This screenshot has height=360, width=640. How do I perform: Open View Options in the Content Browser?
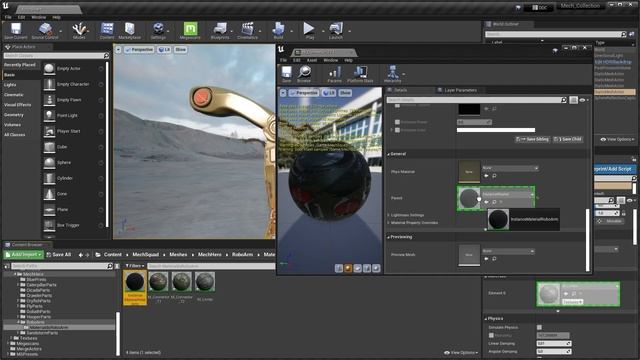point(460,353)
